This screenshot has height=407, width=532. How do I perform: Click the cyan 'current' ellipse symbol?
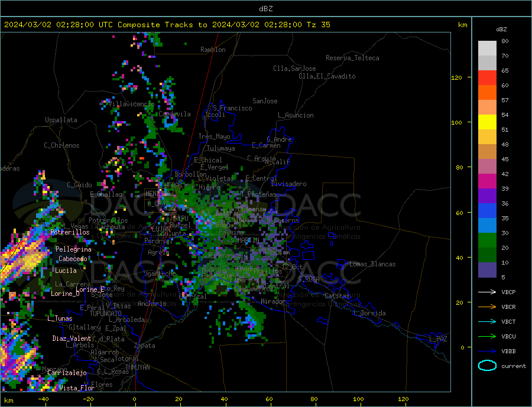pyautogui.click(x=487, y=366)
